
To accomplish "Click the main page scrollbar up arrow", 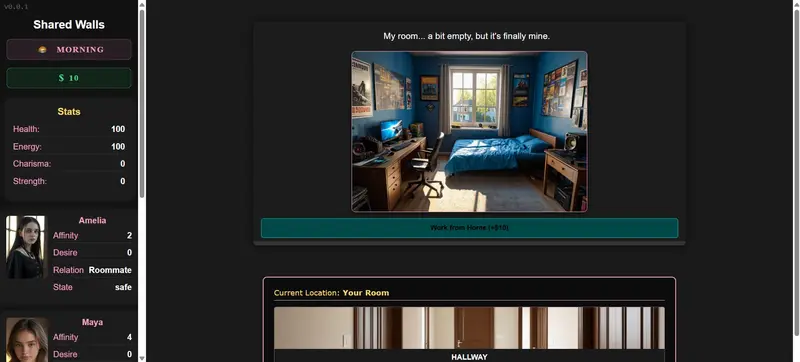I will coord(796,4).
